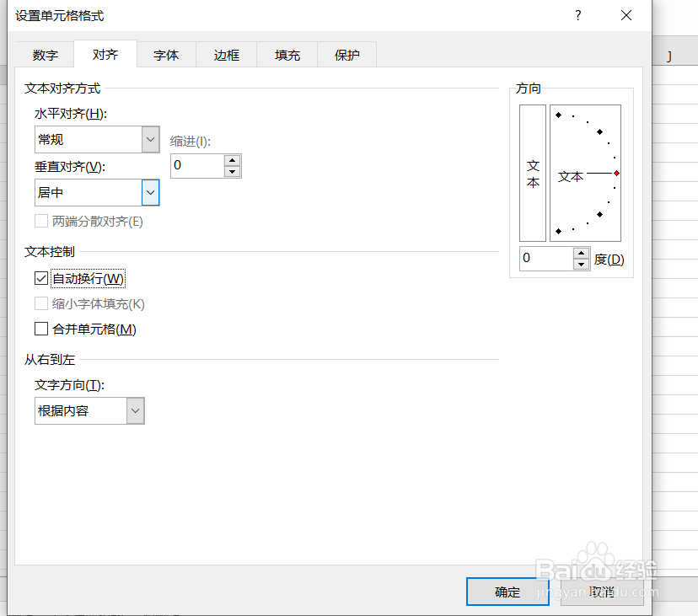Toggle the 缩小字体填充 checkbox
The height and width of the screenshot is (616, 698).
[x=41, y=303]
